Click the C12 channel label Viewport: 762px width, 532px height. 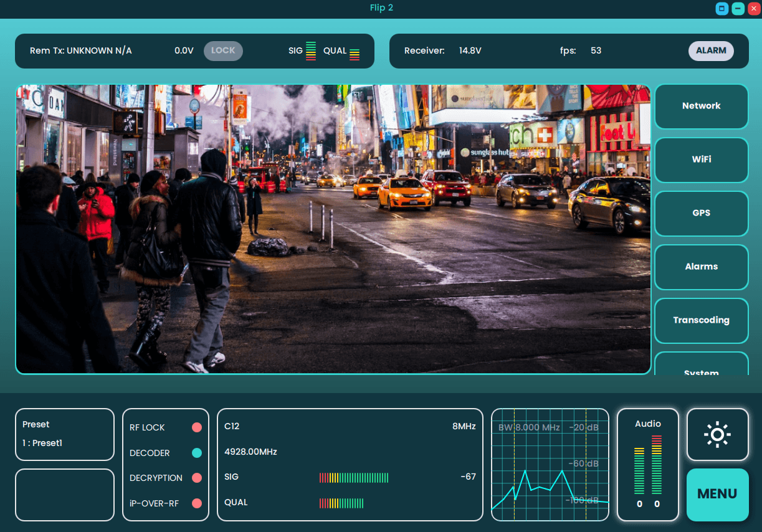click(x=232, y=427)
